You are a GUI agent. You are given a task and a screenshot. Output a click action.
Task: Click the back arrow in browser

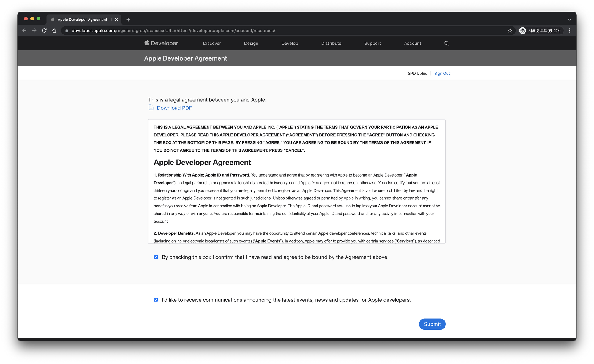pyautogui.click(x=24, y=31)
